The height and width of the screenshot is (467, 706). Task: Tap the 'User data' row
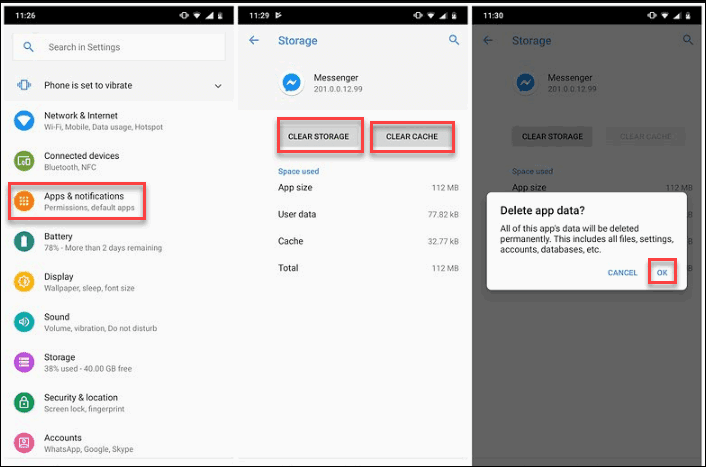tap(368, 214)
